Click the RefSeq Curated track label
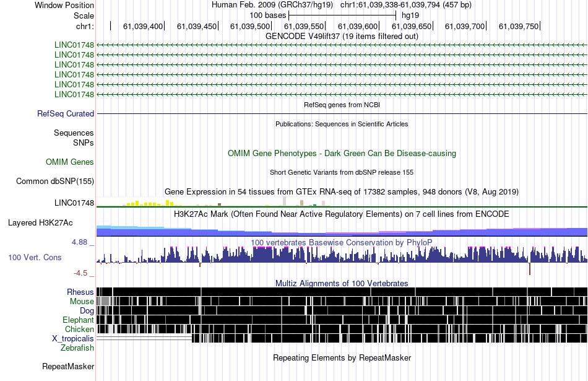Viewport: 588px width, 381px height. click(x=66, y=113)
